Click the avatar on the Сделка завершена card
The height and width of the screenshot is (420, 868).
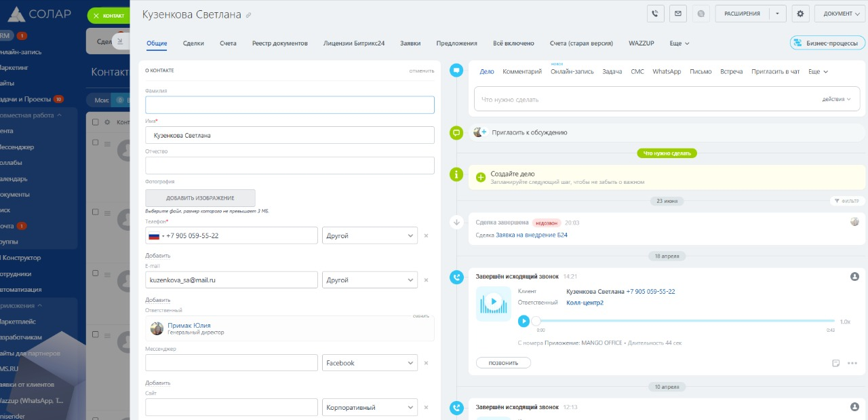(854, 221)
